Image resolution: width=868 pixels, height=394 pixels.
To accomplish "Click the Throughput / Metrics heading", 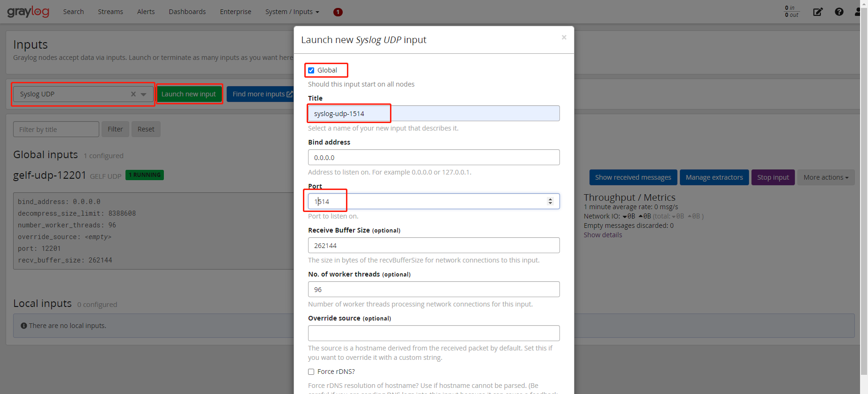I will click(629, 197).
